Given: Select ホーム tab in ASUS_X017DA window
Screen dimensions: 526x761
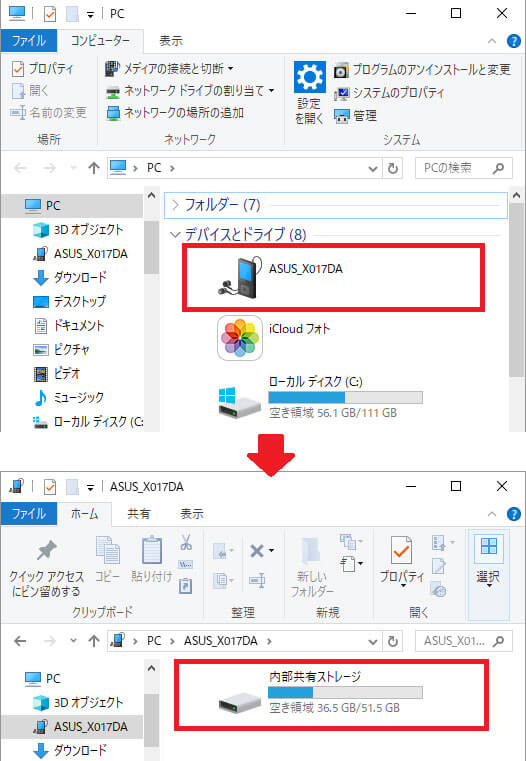Looking at the screenshot, I should pos(84,513).
